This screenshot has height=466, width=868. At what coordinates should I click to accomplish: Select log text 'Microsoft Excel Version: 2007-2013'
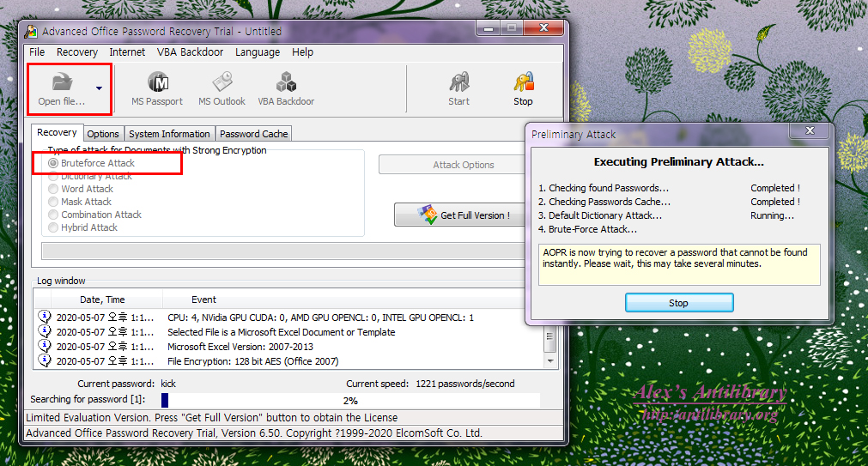pyautogui.click(x=240, y=347)
